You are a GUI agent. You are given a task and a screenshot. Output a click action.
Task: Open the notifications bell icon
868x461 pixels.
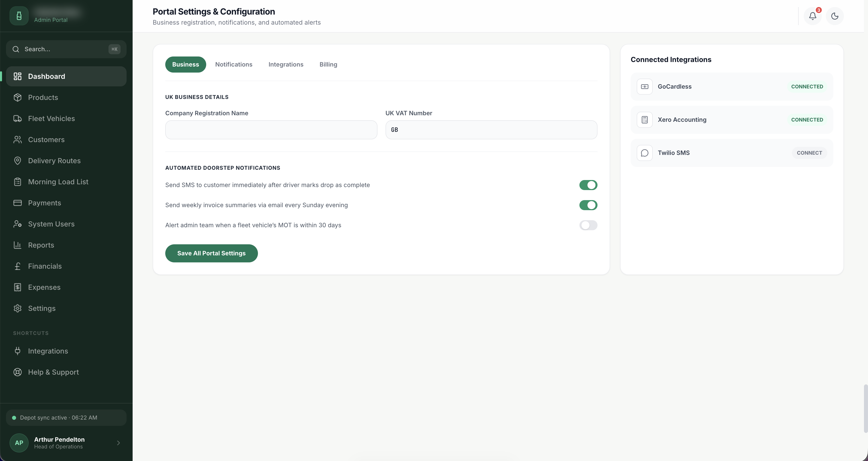(x=812, y=16)
